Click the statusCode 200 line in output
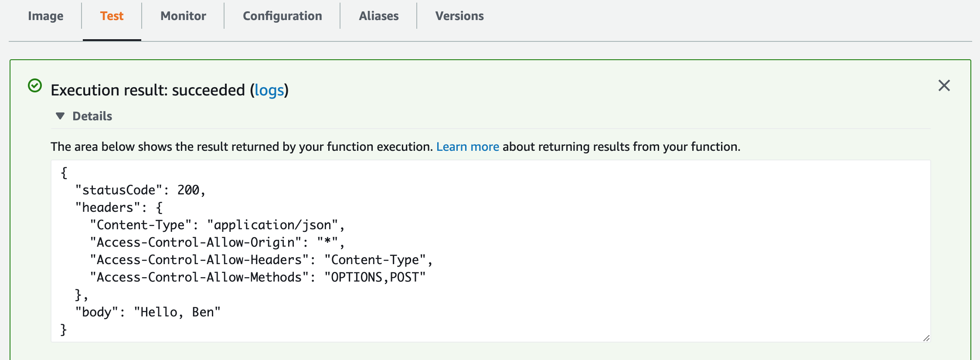The width and height of the screenshot is (980, 360). (x=140, y=190)
